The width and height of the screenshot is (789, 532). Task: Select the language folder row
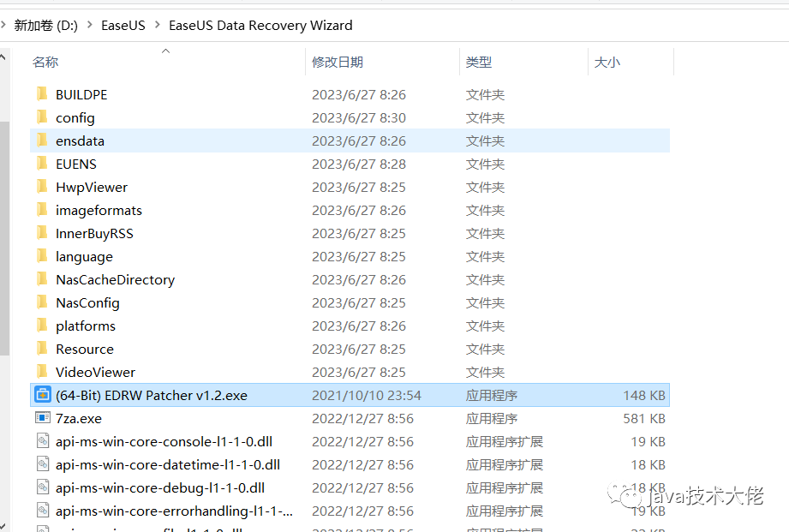coord(84,256)
